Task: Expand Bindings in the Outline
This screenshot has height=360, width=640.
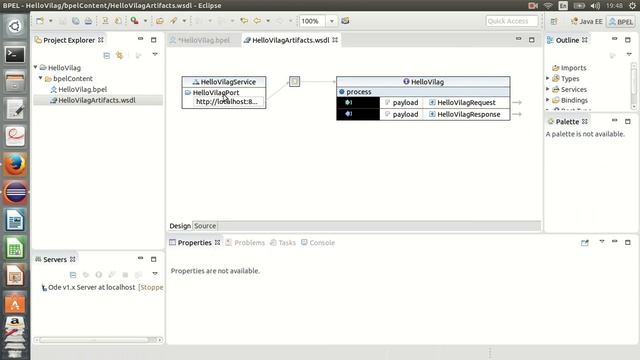Action: coord(548,100)
